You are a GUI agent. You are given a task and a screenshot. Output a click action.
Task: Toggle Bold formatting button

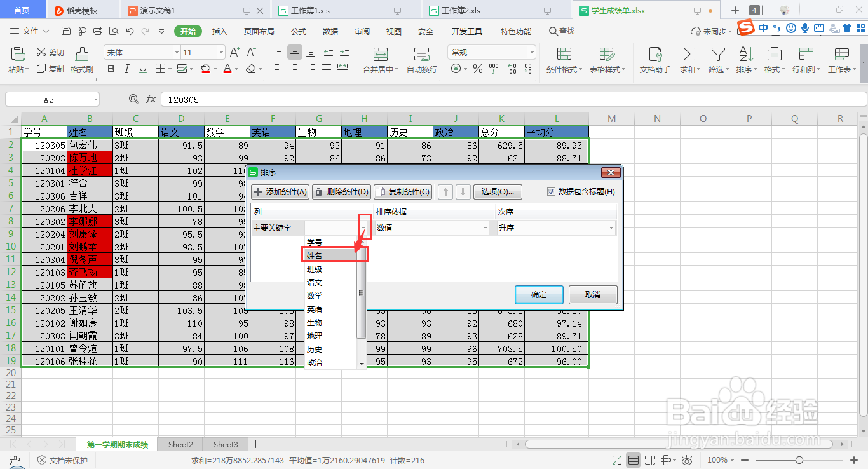[111, 69]
